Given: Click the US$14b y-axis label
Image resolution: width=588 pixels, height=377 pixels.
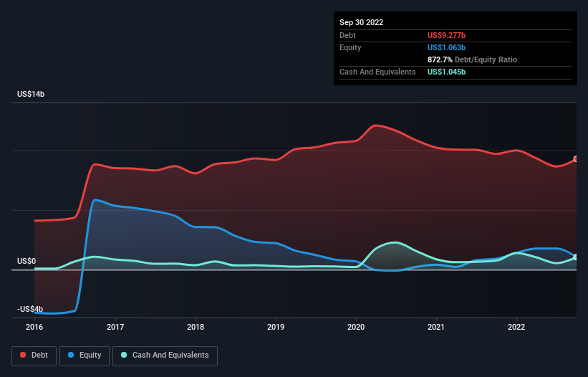Looking at the screenshot, I should coord(31,94).
